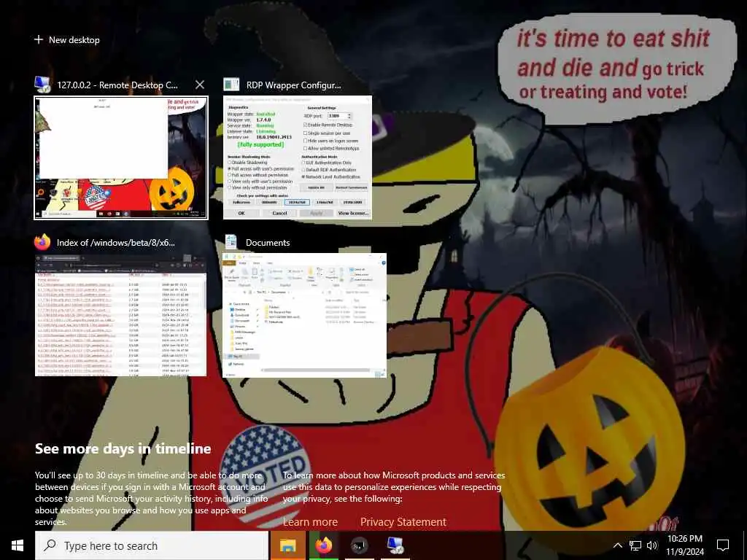Click the Remote Desktop icon beside the 127.0.0.2 title
The width and height of the screenshot is (747, 560).
pos(43,85)
